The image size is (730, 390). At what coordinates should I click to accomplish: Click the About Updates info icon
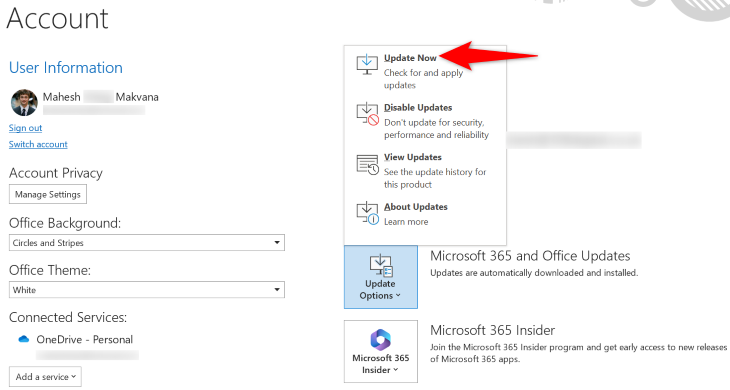point(368,214)
